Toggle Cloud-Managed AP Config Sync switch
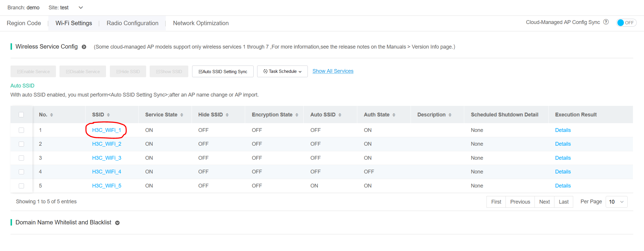Image resolution: width=644 pixels, height=251 pixels. tap(626, 23)
